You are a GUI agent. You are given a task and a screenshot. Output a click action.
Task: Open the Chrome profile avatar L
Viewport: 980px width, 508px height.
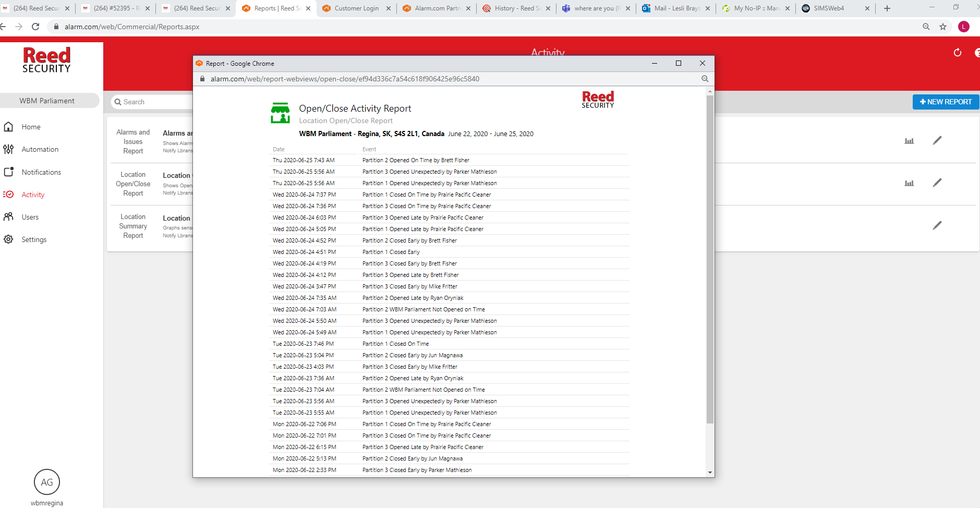click(x=964, y=27)
